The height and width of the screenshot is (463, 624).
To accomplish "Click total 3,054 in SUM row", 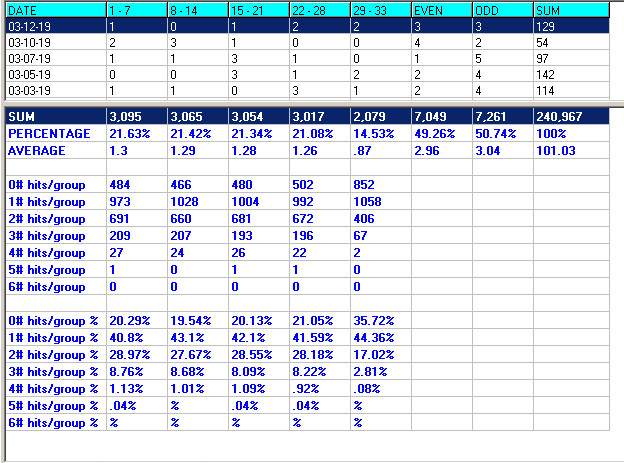I will (x=247, y=117).
